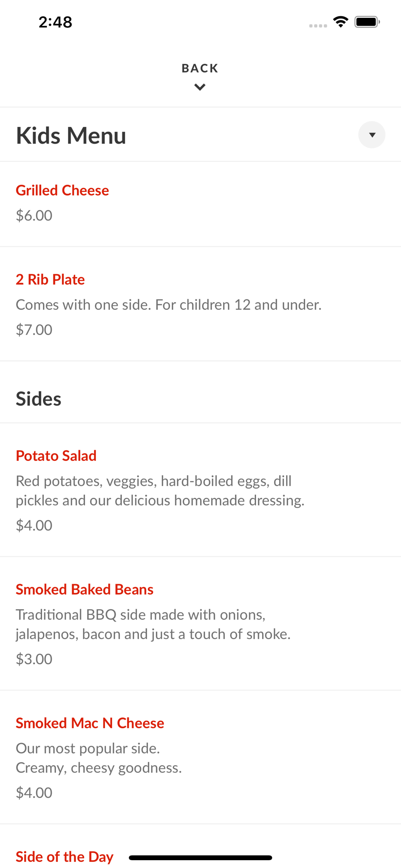Tap the battery status icon

click(367, 22)
